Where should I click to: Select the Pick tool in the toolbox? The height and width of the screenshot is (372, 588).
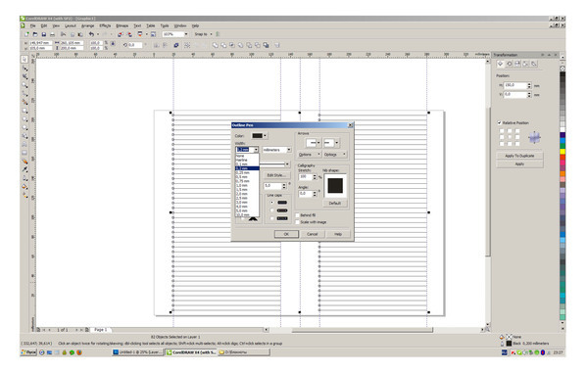pos(24,60)
